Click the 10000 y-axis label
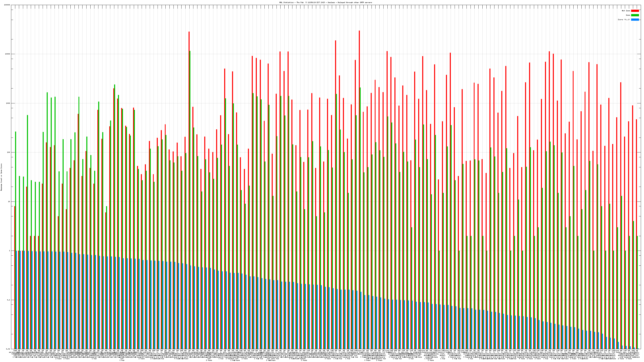Screen dimensions: 644x362 [x=8, y=54]
